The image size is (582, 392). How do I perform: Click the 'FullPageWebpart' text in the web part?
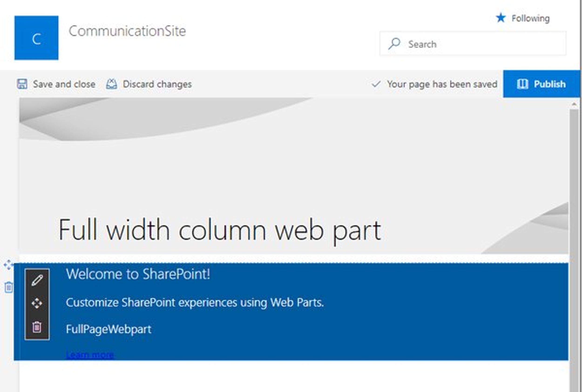109,329
